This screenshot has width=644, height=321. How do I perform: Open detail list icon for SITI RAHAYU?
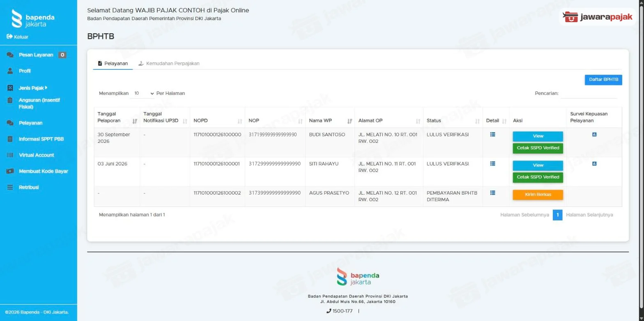click(493, 163)
